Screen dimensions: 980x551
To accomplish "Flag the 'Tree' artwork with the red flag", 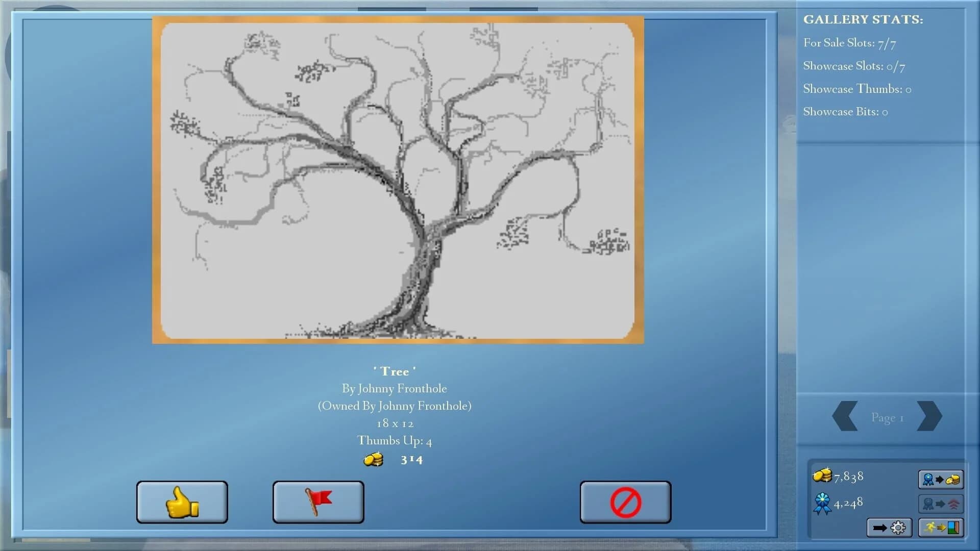I will 317,502.
